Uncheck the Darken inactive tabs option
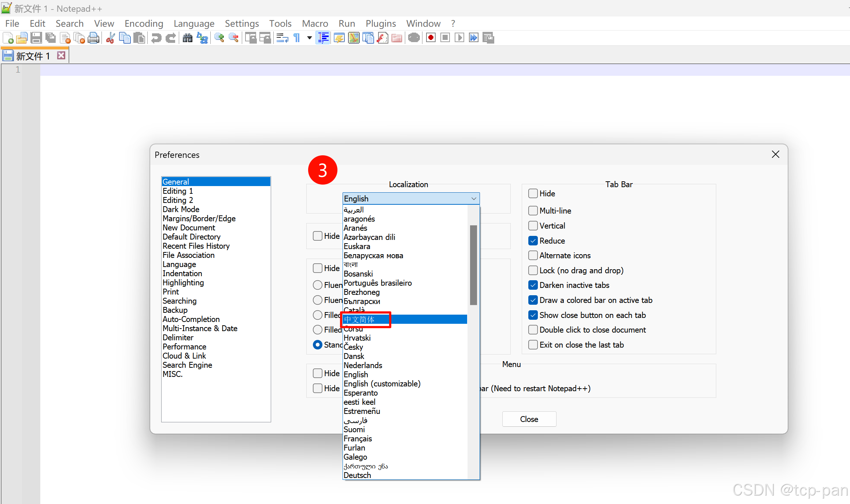The width and height of the screenshot is (850, 504). pos(533,285)
